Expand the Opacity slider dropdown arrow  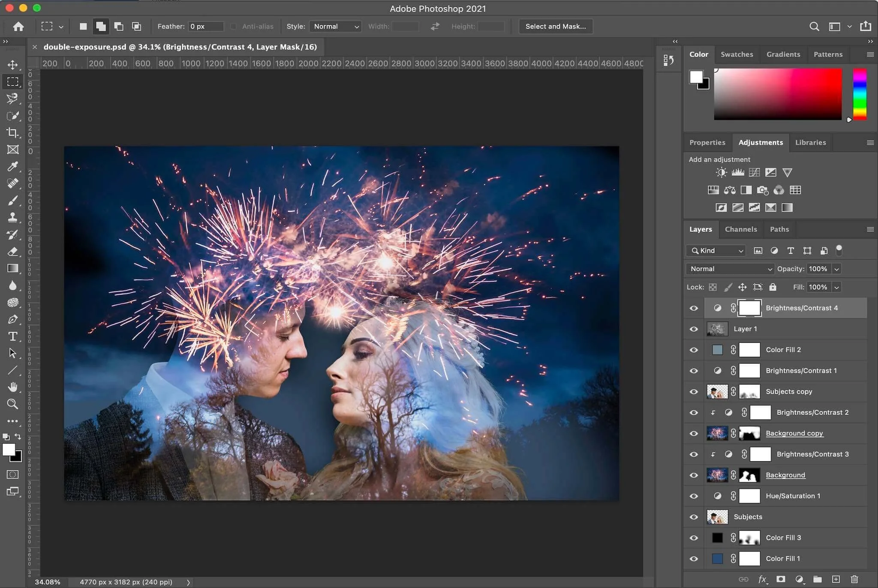point(836,269)
